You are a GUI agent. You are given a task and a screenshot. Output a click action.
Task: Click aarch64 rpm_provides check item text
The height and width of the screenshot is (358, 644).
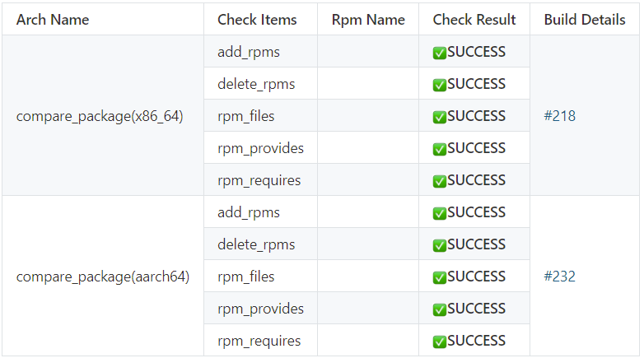click(260, 309)
